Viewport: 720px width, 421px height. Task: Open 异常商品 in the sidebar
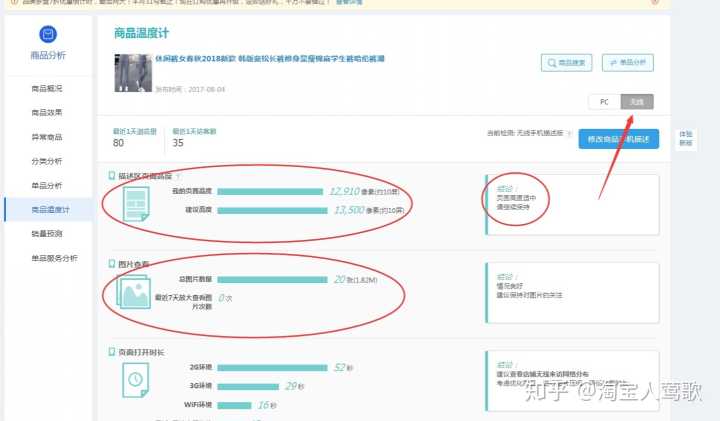tap(47, 137)
